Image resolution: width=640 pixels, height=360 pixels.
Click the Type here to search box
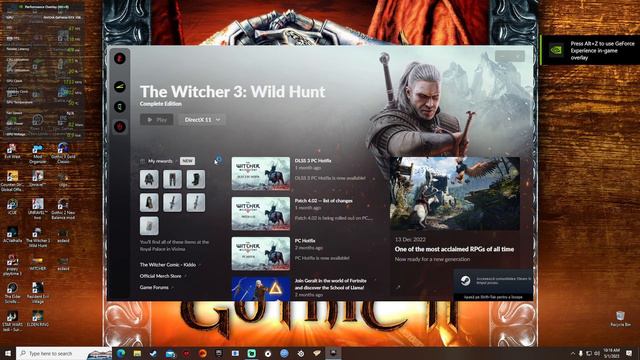(64, 353)
